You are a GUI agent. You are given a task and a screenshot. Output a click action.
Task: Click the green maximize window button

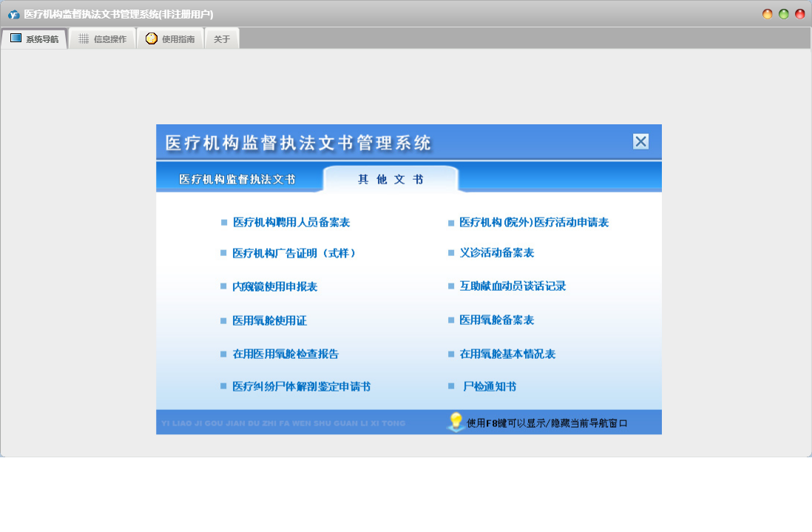tap(783, 14)
